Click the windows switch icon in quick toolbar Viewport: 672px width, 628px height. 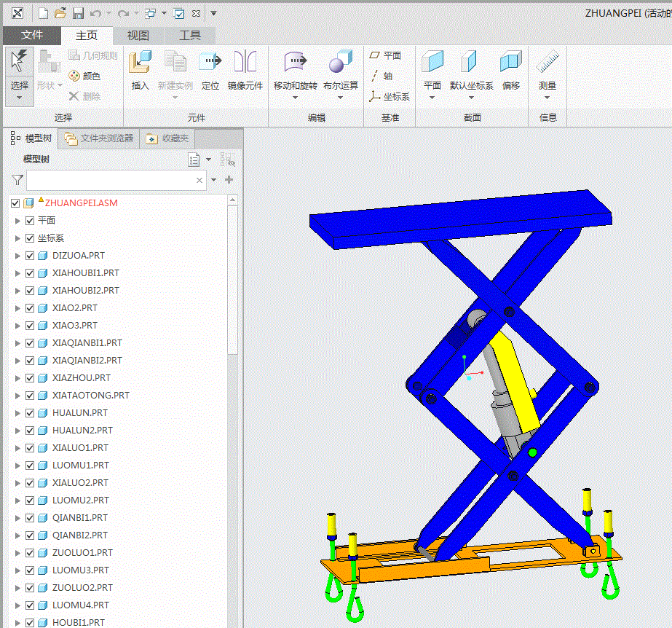coord(150,14)
